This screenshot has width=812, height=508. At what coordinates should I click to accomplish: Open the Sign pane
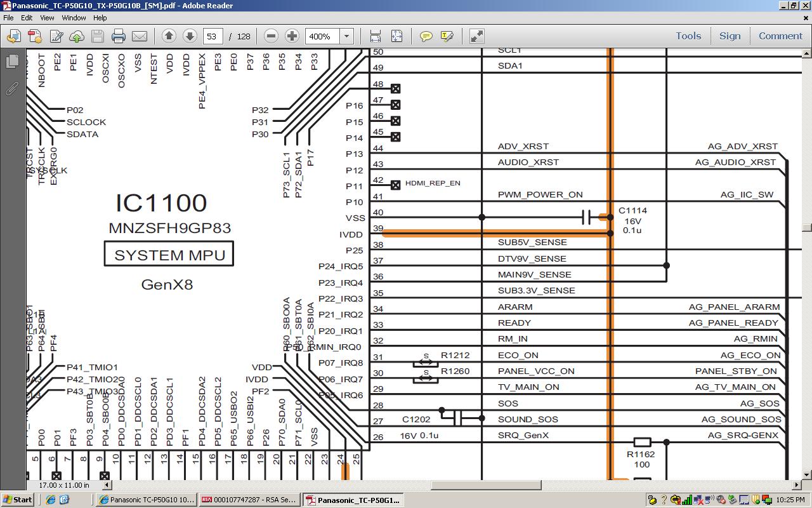[730, 36]
